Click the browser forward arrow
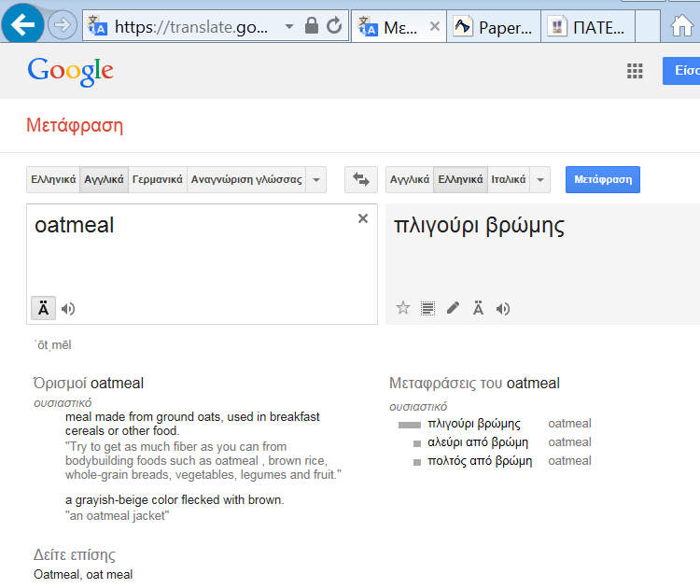Image resolution: width=700 pixels, height=588 pixels. click(62, 25)
